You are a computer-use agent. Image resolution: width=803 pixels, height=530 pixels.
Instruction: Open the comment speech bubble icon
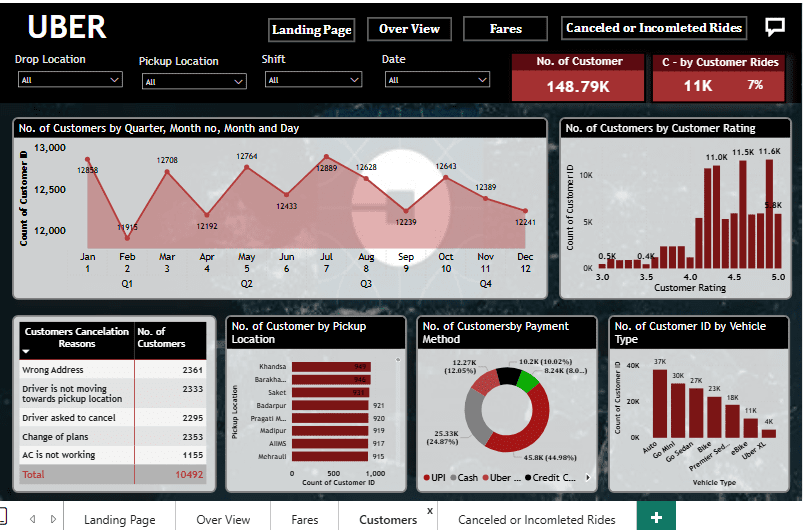[x=774, y=27]
